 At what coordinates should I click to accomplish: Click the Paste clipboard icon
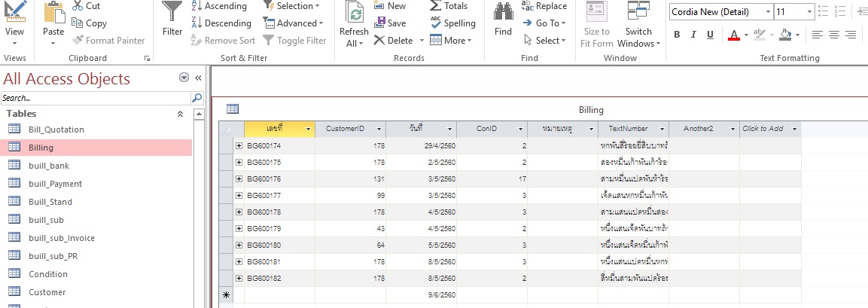pyautogui.click(x=53, y=12)
